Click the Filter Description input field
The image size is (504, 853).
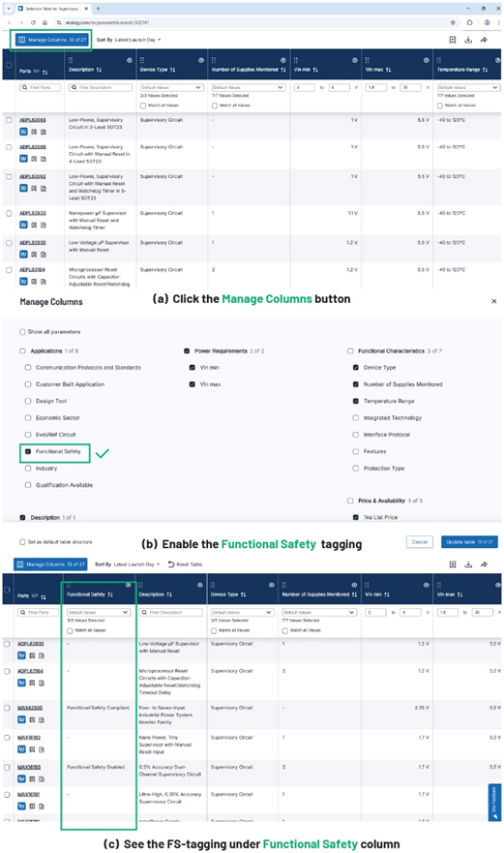tap(101, 87)
